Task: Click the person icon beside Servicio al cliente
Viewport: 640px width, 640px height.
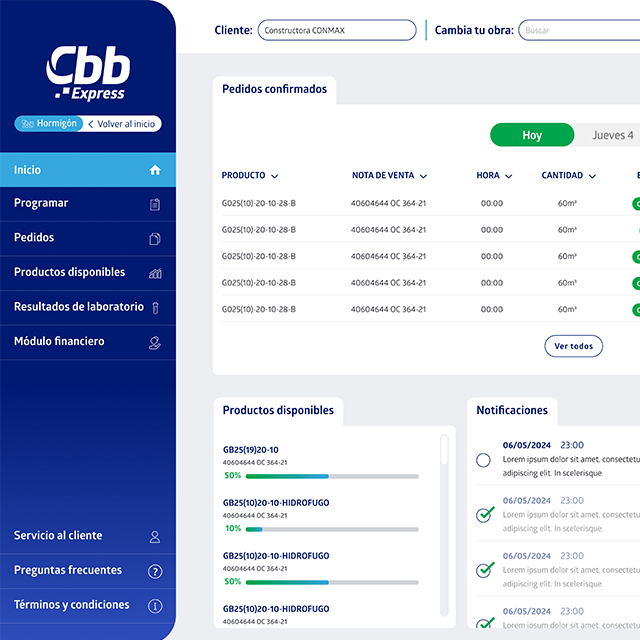Action: point(155,537)
